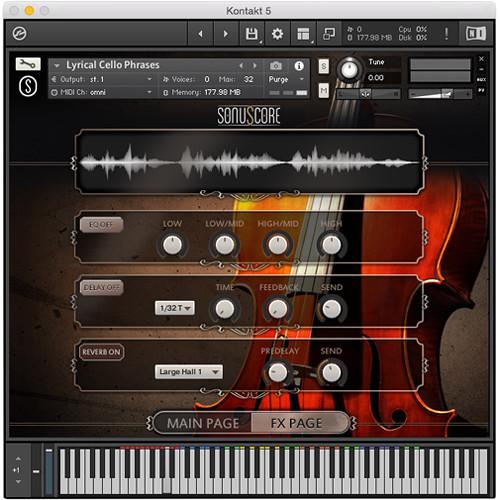500x500 pixels.
Task: Open the delay time 1/32 T dropdown
Action: tap(175, 308)
